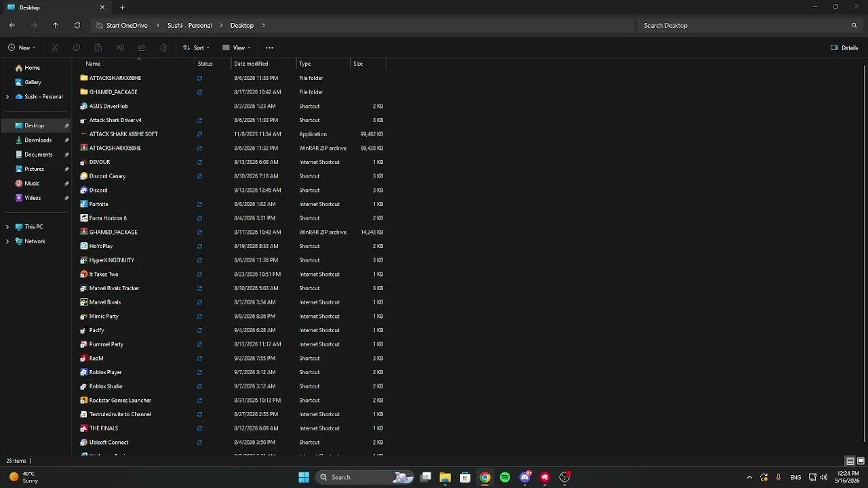The height and width of the screenshot is (488, 868).
Task: Show hidden system tray icons
Action: click(x=749, y=477)
